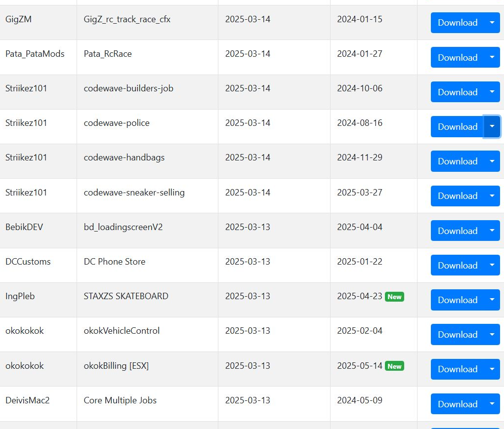Expand download options for Pata_RcRace
Viewport: 504px width, 429px height.
pyautogui.click(x=492, y=57)
